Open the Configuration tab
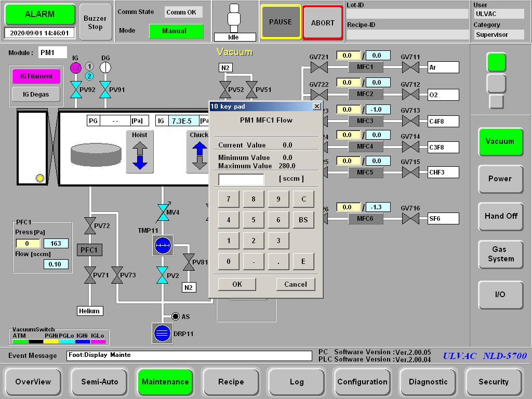This screenshot has height=399, width=532. [x=362, y=382]
